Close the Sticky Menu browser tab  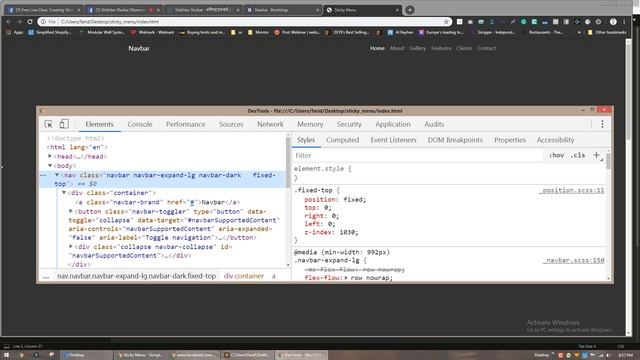pos(397,10)
